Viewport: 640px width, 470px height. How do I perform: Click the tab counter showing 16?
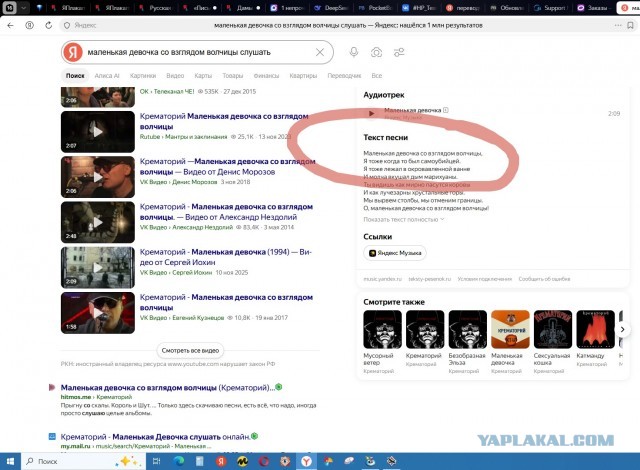[9, 7]
